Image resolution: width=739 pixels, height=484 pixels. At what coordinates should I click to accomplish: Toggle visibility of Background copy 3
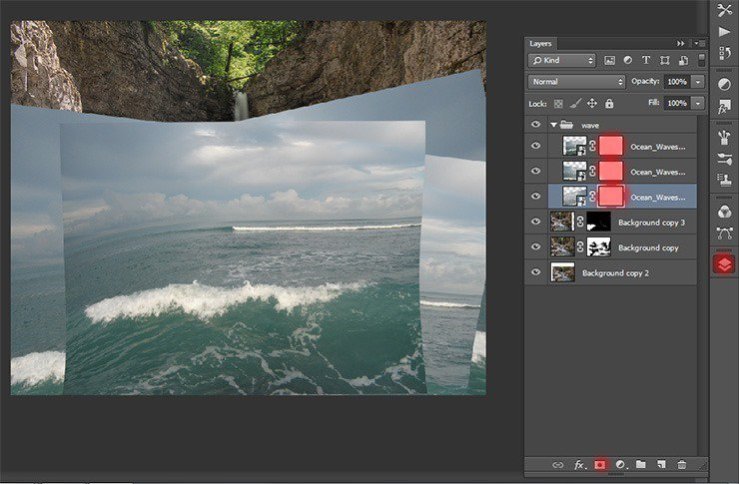(535, 222)
